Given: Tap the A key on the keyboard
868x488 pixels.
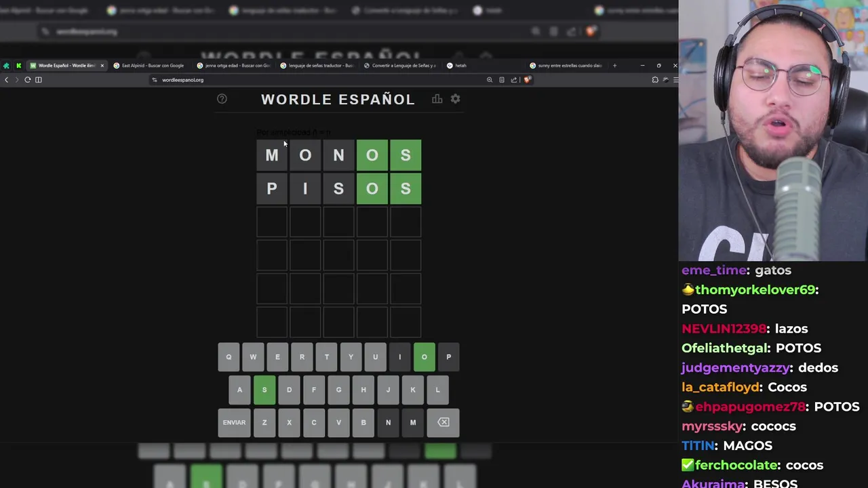Looking at the screenshot, I should [239, 390].
